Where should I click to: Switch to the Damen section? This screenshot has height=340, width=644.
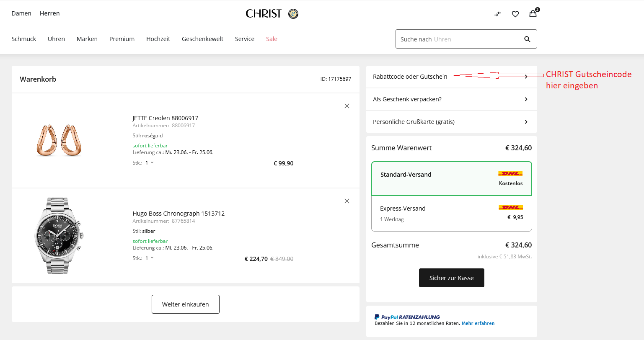(x=21, y=13)
